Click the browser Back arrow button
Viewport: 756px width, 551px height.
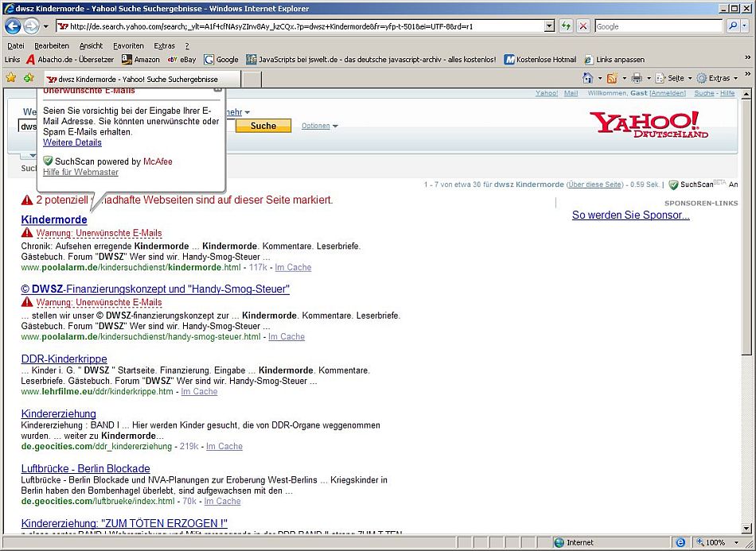(x=13, y=26)
